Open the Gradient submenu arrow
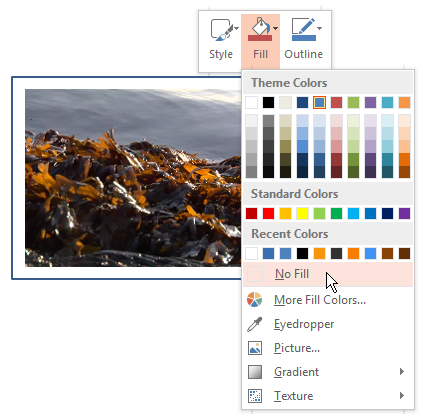Screen dimensions: 423x419 click(x=402, y=372)
